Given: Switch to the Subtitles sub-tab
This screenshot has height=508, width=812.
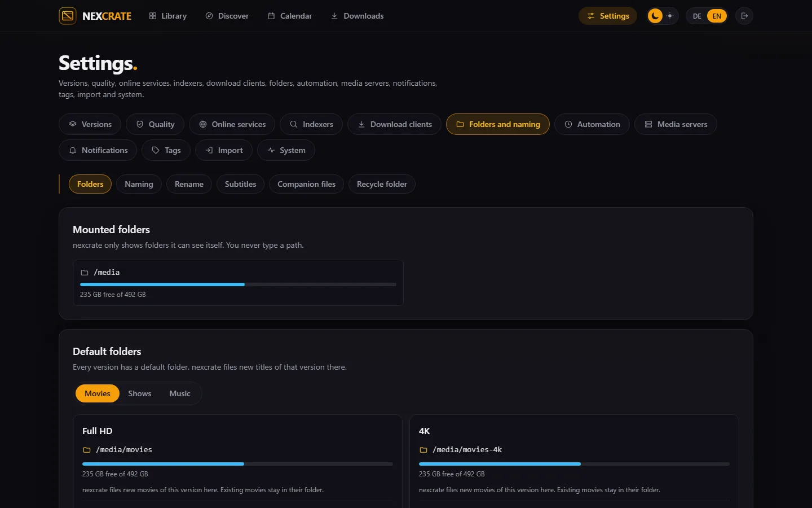Looking at the screenshot, I should pyautogui.click(x=240, y=184).
